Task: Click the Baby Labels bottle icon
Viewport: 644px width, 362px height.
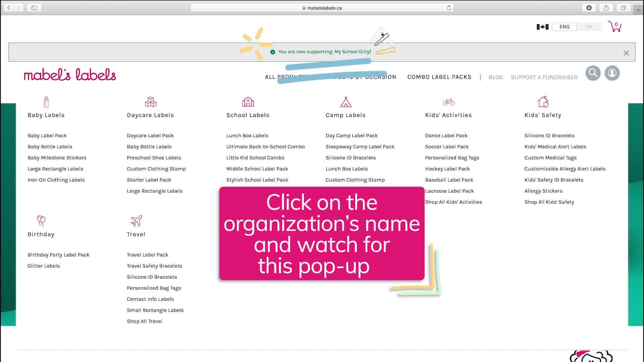Action: (x=46, y=102)
